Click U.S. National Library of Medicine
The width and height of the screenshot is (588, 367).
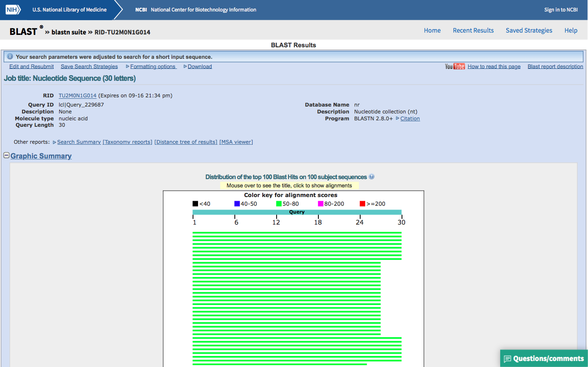69,10
